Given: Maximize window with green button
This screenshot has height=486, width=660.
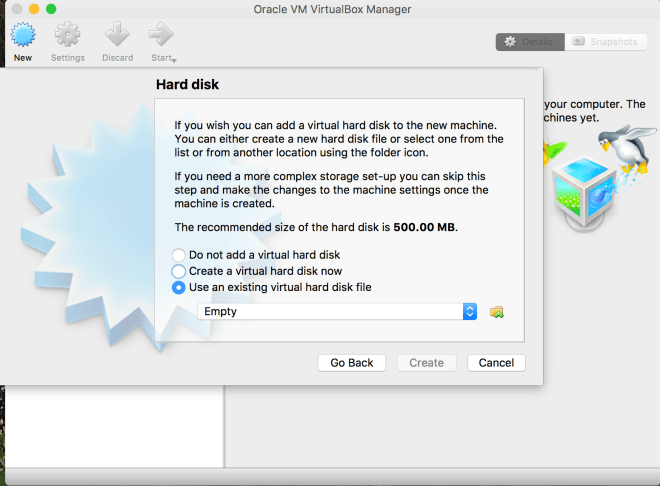Looking at the screenshot, I should 51,9.
